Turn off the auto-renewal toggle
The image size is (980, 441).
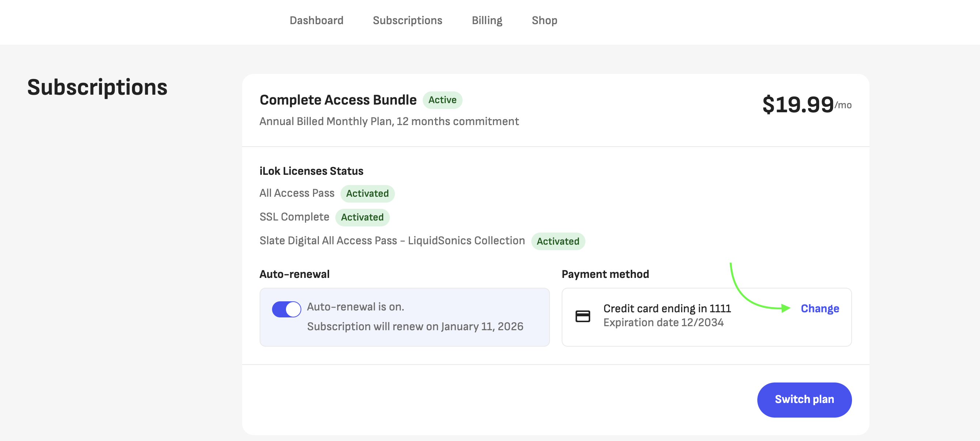click(x=286, y=309)
